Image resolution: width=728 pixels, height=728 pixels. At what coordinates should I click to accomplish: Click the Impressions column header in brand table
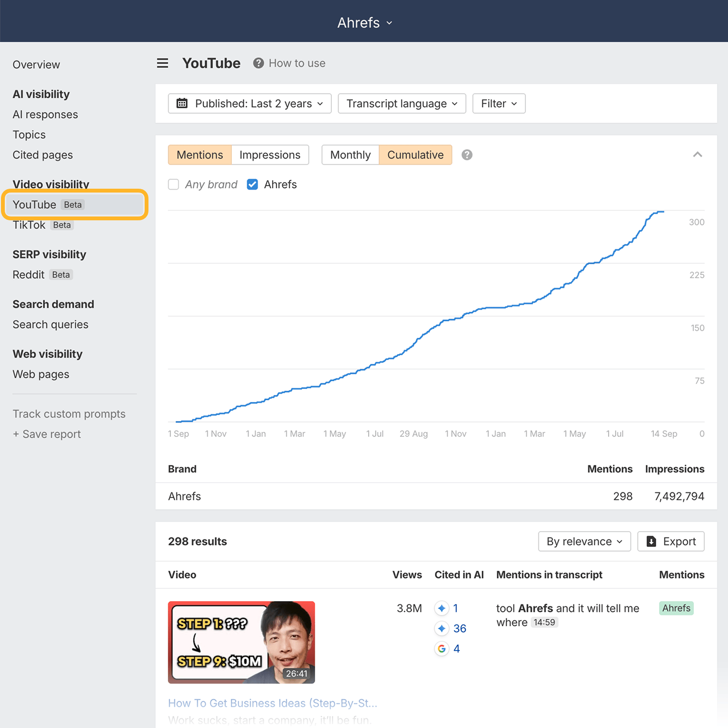[x=674, y=469]
